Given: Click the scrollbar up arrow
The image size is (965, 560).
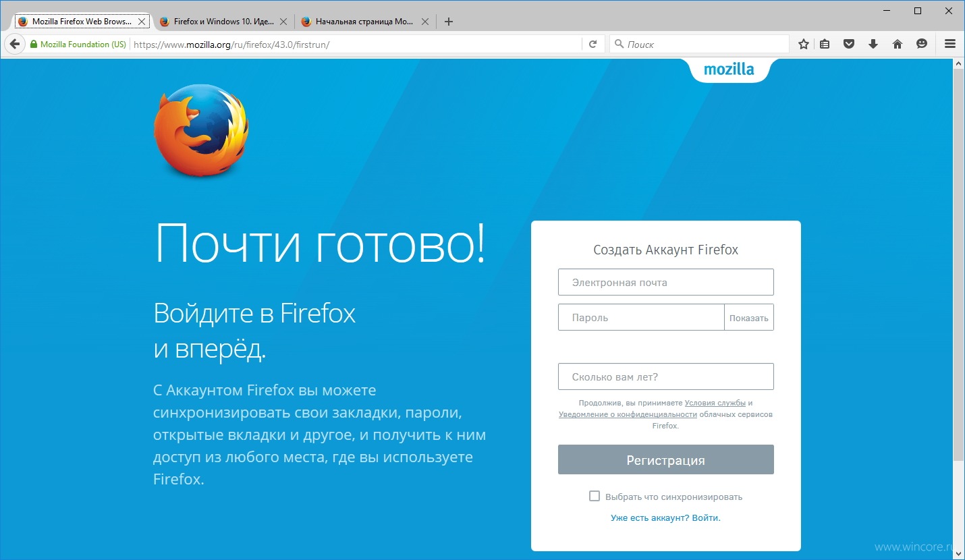Looking at the screenshot, I should [x=958, y=63].
